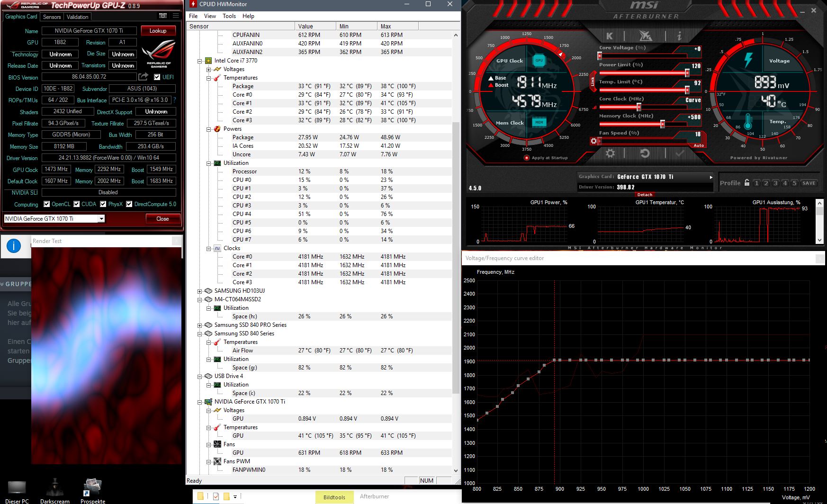Toggle the DirectCompute 5.0 checkbox

coord(129,204)
